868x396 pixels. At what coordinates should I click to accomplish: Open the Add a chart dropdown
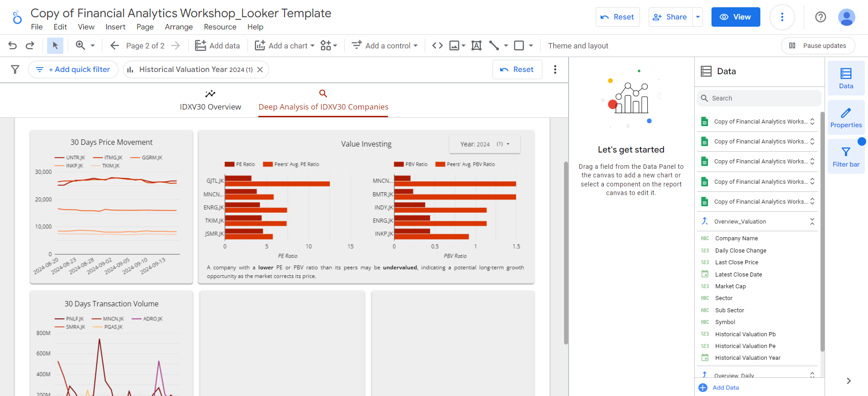point(285,46)
